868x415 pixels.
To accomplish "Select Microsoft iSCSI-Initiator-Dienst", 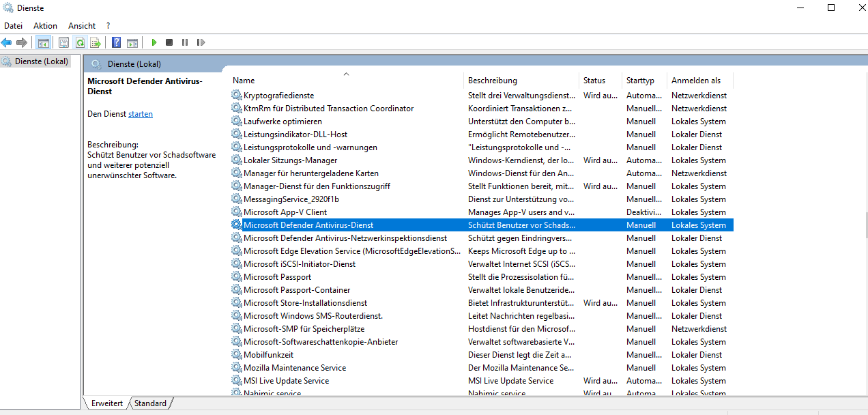I will pos(300,264).
